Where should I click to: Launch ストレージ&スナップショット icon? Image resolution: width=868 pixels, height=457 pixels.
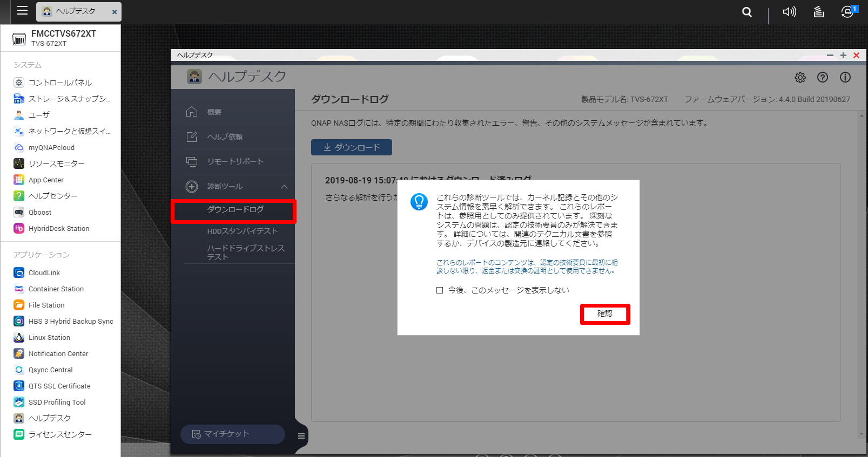[x=19, y=99]
